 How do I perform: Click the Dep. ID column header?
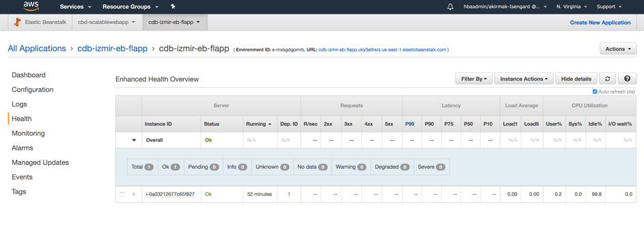click(289, 124)
